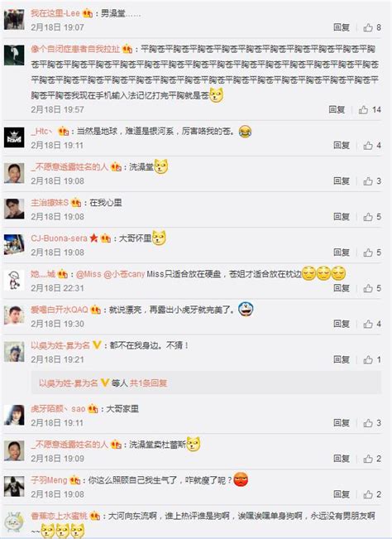
Task: Reply to 主治擦妹S comment
Action: coord(342,217)
